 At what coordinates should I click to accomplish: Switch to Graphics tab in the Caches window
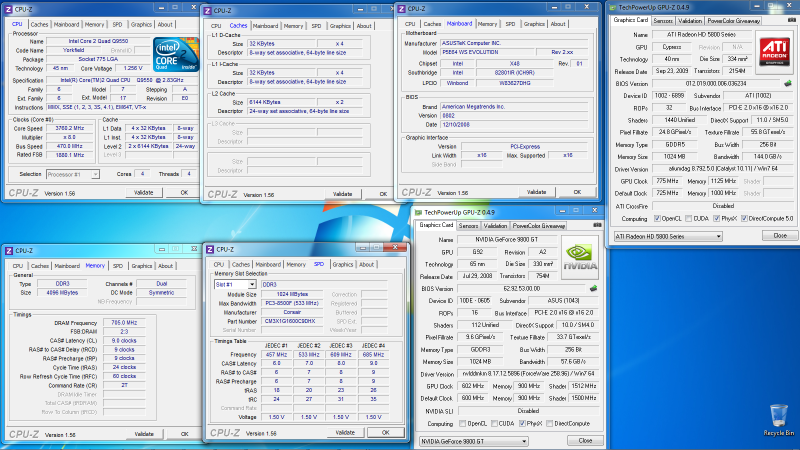tap(340, 26)
